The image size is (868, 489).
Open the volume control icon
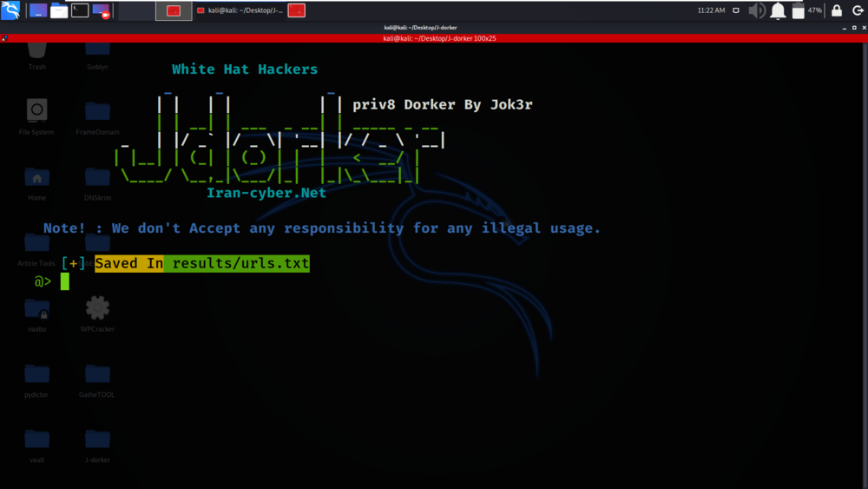pos(757,10)
